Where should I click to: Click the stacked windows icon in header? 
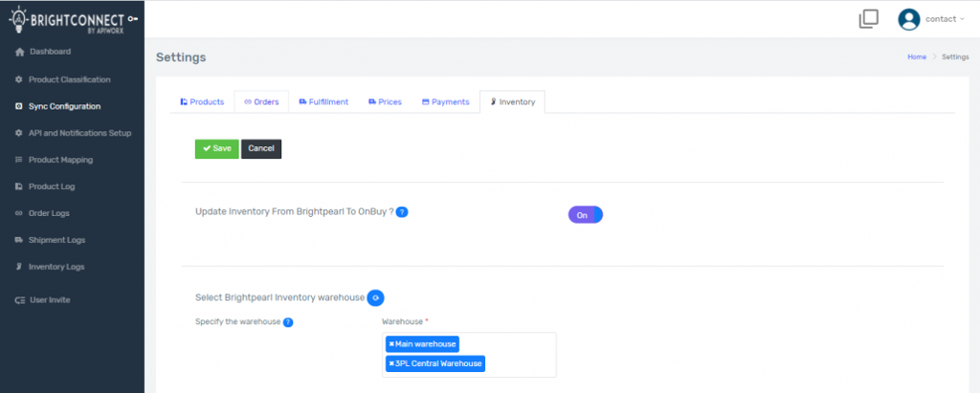coord(868,19)
